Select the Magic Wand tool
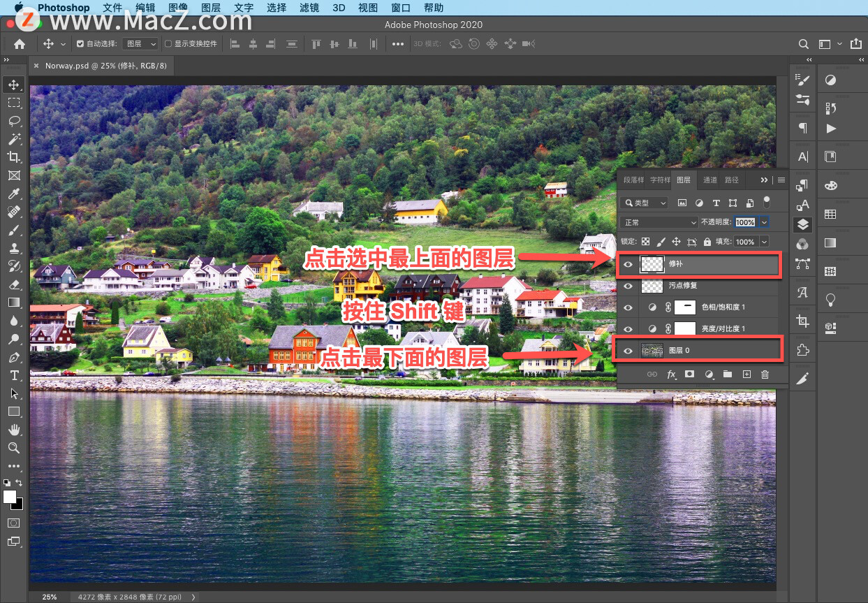The height and width of the screenshot is (603, 868). tap(14, 139)
